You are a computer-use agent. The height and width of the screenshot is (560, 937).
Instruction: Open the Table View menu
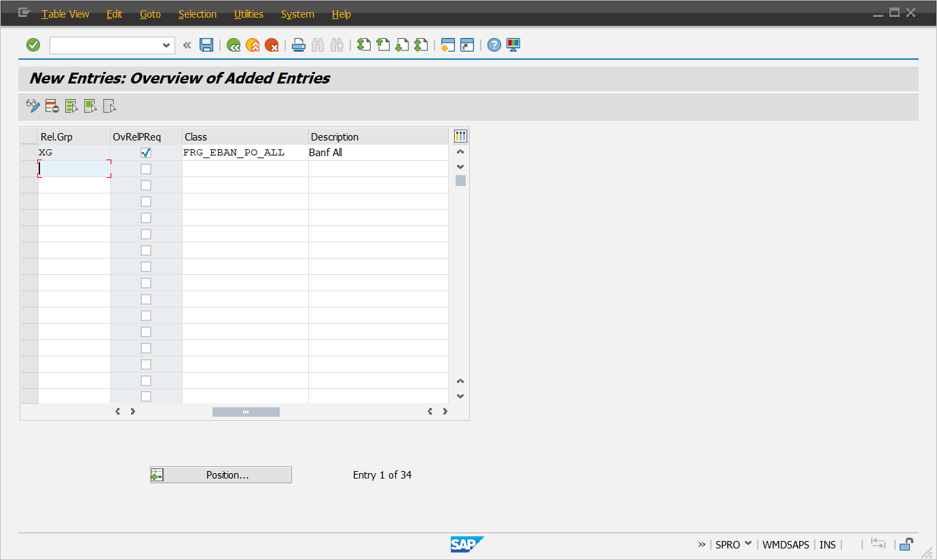point(65,14)
